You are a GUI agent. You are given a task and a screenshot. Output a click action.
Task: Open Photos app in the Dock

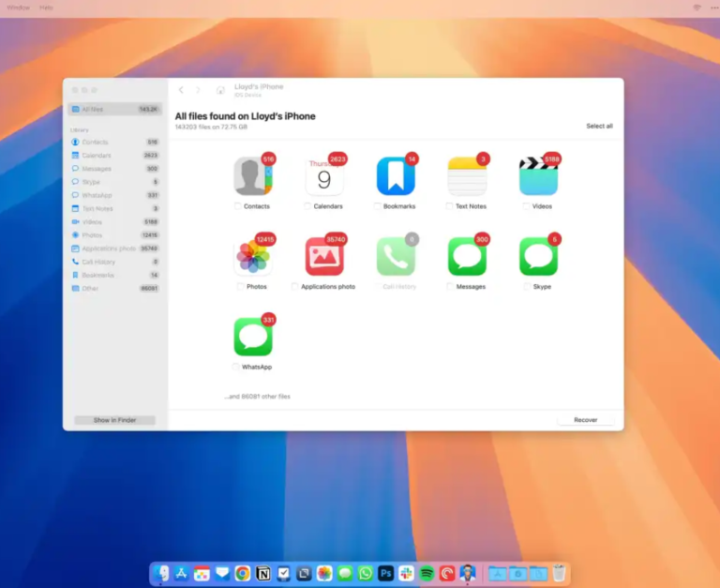coord(324,573)
